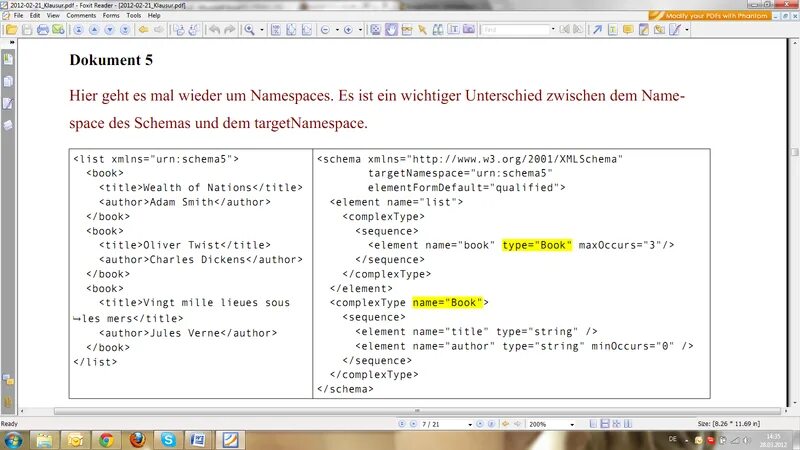Open Firefox from the taskbar

point(137,440)
